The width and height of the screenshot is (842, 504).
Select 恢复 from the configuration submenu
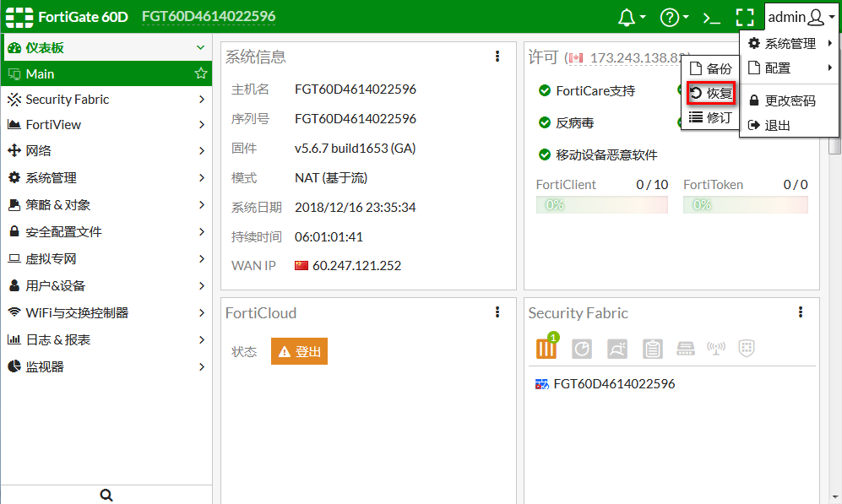tap(711, 94)
